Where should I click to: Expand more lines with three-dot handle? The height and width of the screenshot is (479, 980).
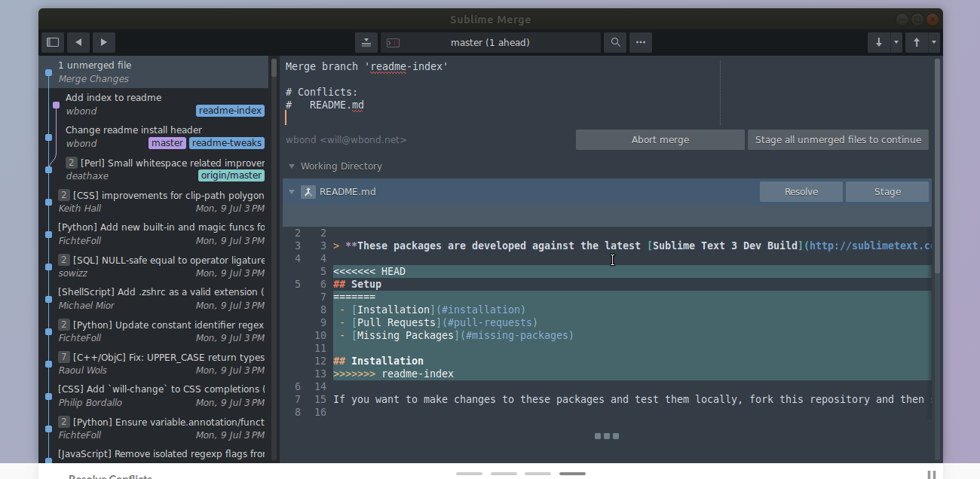[607, 436]
